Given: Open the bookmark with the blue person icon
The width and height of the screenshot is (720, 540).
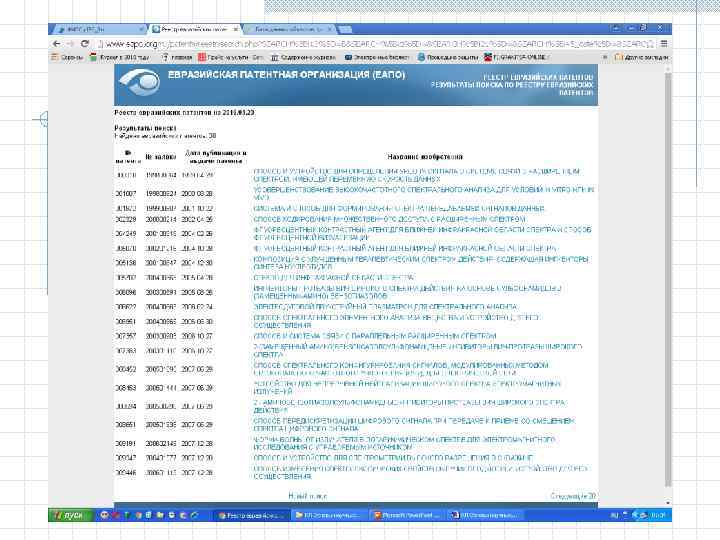Looking at the screenshot, I should tap(448, 57).
